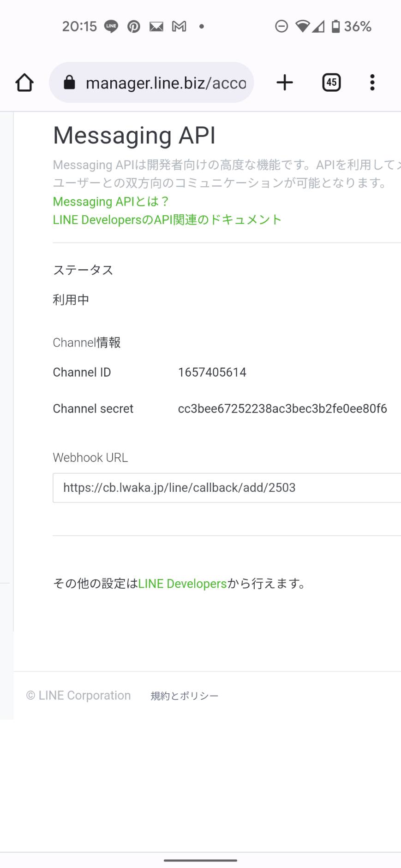This screenshot has height=868, width=401.
Task: Tap the mobile signal strength icon
Action: tap(318, 27)
